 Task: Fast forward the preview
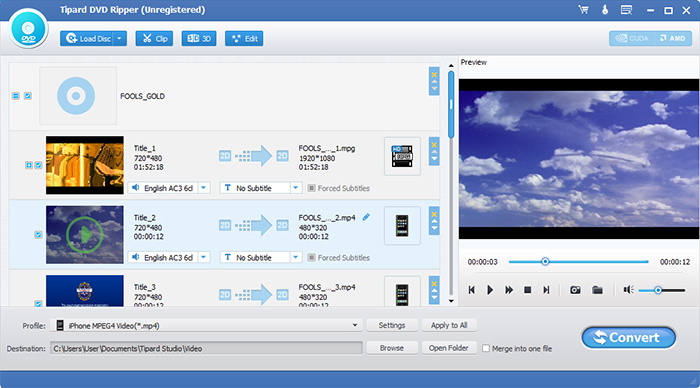(x=508, y=290)
